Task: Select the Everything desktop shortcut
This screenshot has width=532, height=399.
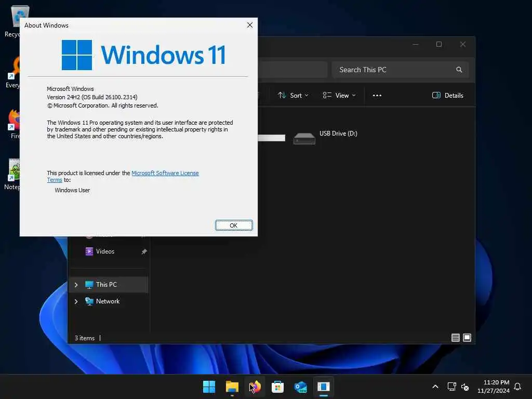Action: click(12, 73)
